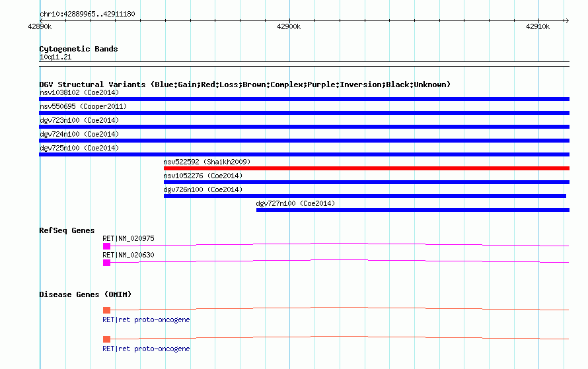Click the left arrowhead on the ruler
Viewport: 588px width, 369px height.
click(x=41, y=20)
